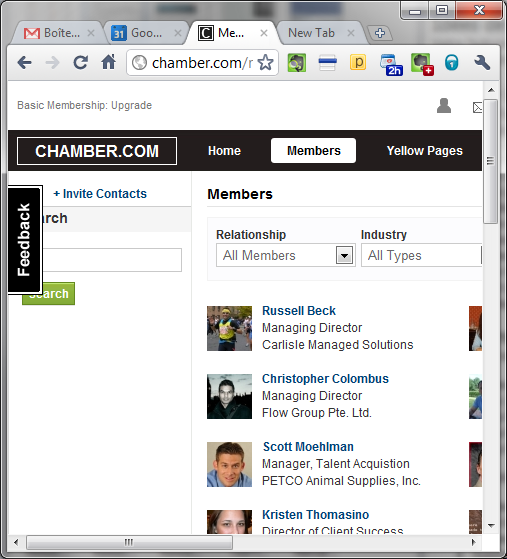Switch to the Google Calendar tab
Image resolution: width=507 pixels, height=559 pixels.
point(145,33)
